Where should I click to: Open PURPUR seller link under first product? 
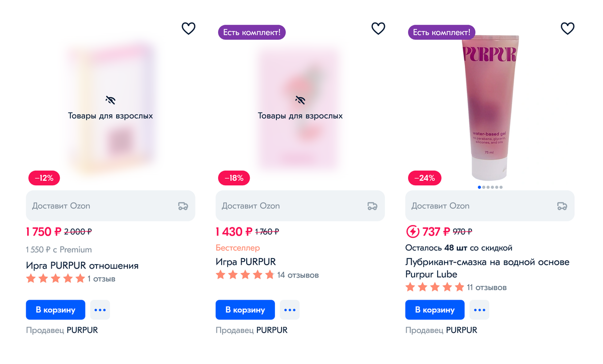82,330
